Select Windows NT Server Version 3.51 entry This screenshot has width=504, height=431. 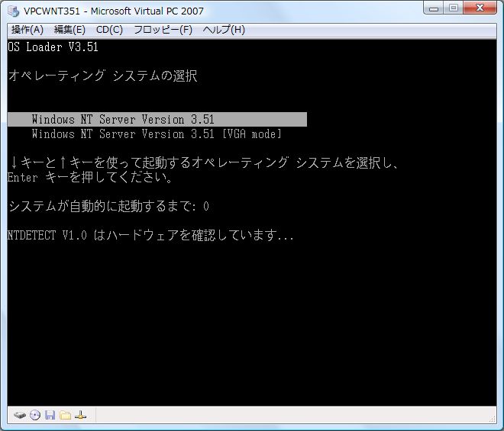(x=157, y=120)
